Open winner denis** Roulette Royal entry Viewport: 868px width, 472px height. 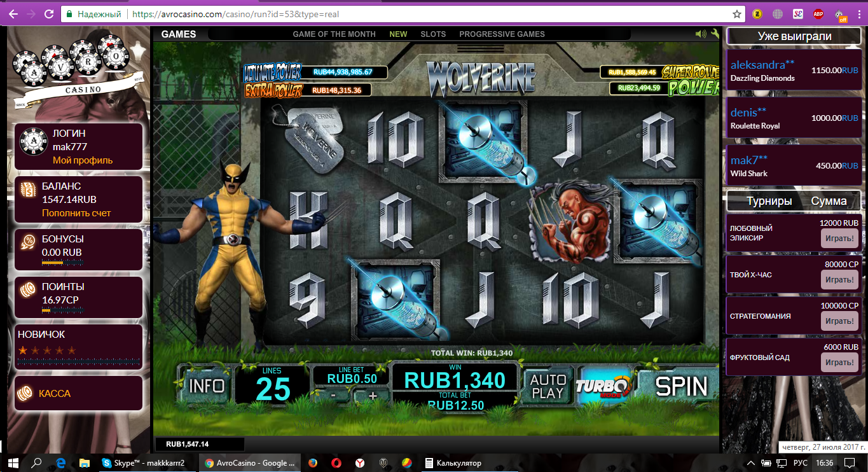pos(794,118)
